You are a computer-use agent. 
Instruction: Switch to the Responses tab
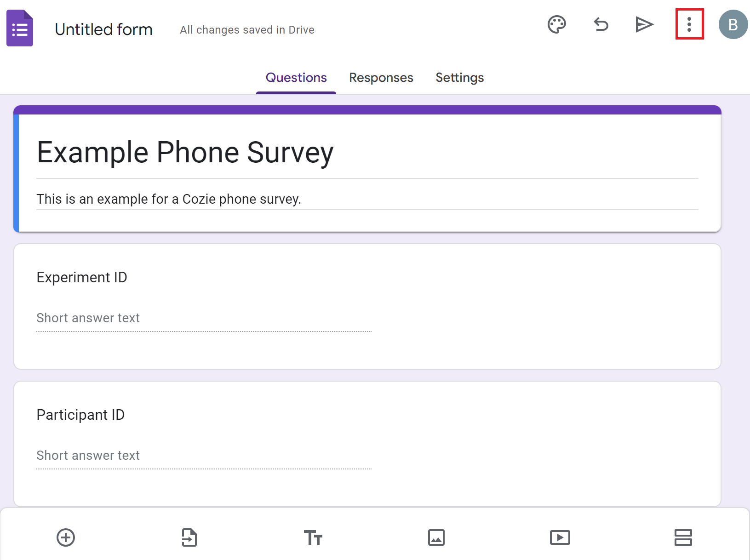(381, 78)
